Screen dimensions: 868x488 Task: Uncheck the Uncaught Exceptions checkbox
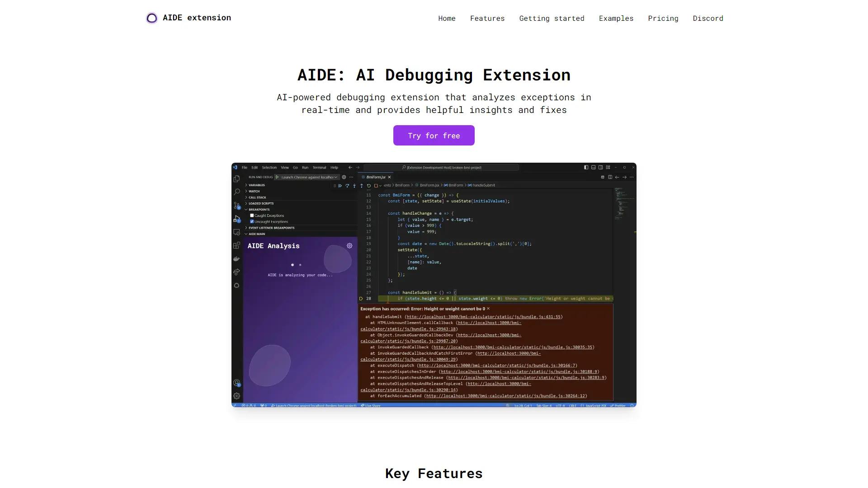(x=252, y=221)
